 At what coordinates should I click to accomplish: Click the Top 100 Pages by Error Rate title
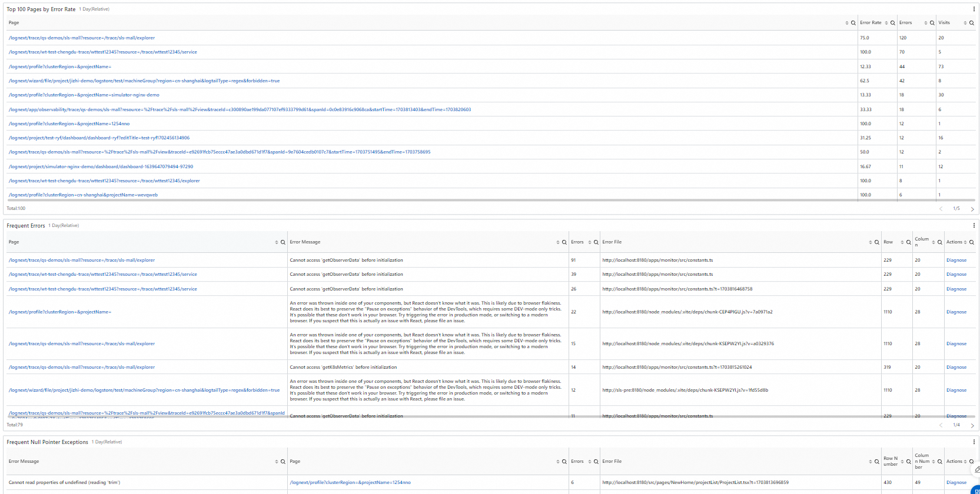point(41,9)
